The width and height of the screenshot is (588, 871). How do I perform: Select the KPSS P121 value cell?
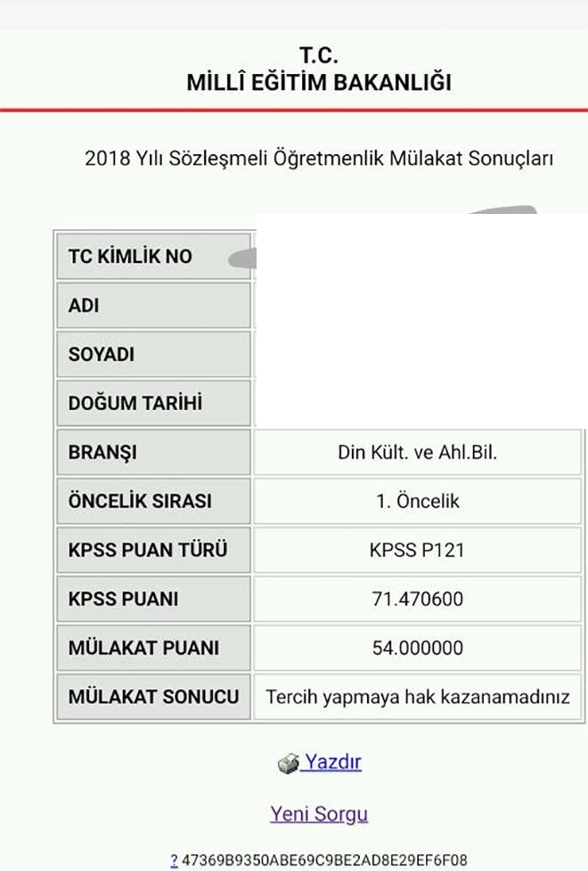tap(418, 549)
